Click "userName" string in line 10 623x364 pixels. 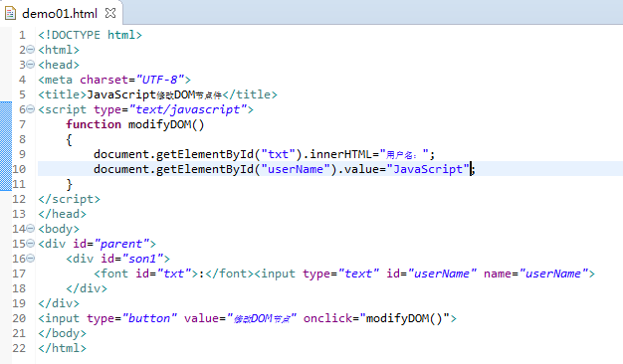296,169
